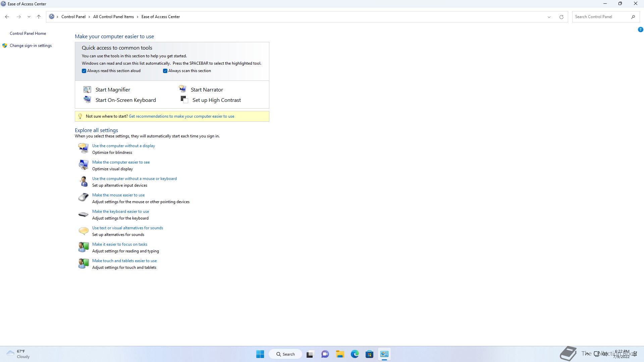Refresh the address bar location
Viewport: 644px width, 362px height.
click(x=561, y=17)
